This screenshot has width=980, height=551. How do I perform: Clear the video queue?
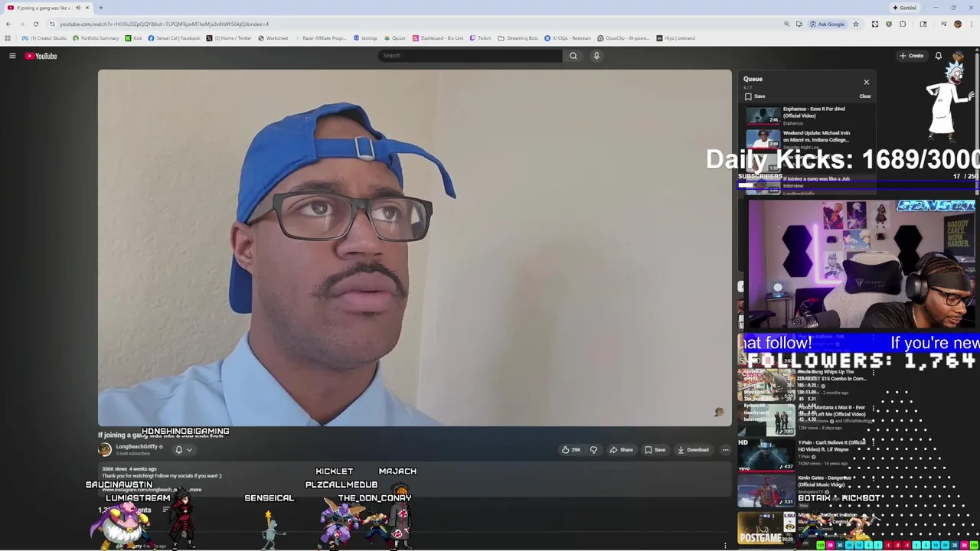(864, 96)
